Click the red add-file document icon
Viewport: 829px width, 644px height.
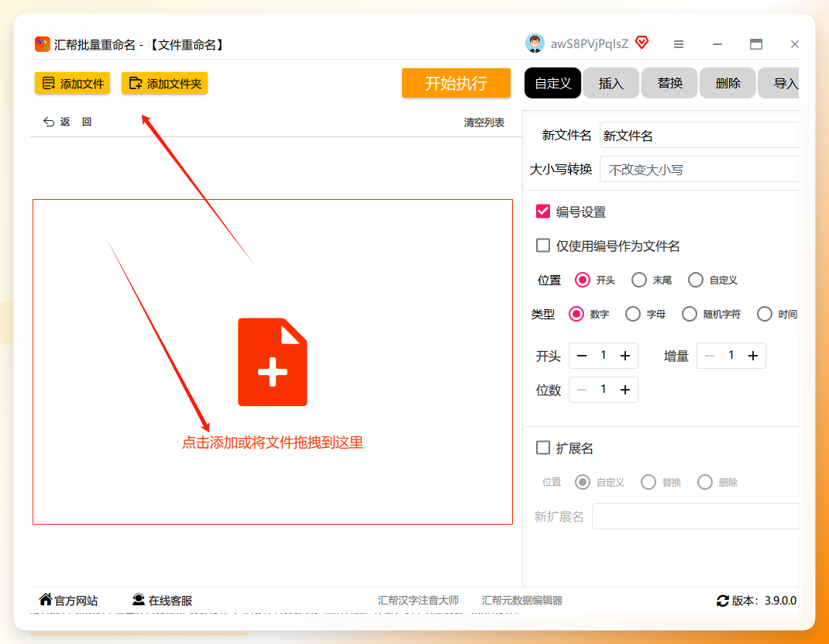272,362
